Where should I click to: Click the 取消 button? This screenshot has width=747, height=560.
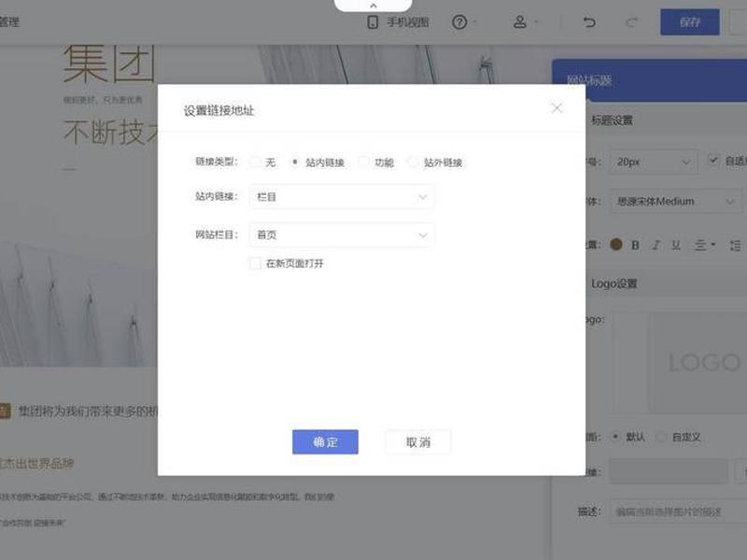(417, 441)
